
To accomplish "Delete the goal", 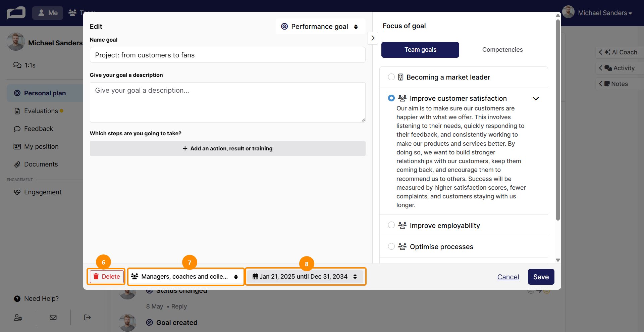I will (107, 277).
